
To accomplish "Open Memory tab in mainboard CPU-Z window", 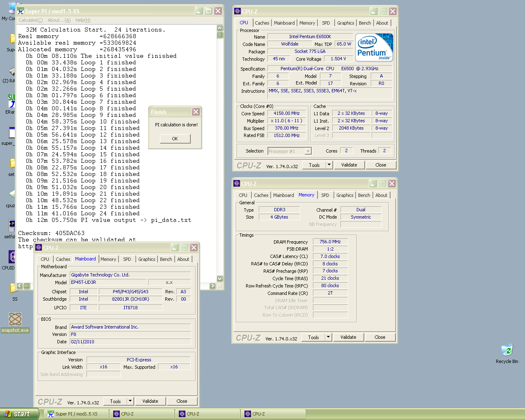I will click(108, 259).
